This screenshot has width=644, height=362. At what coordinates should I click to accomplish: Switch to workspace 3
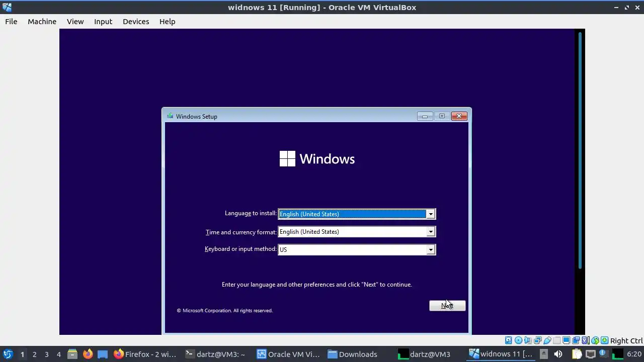click(46, 354)
